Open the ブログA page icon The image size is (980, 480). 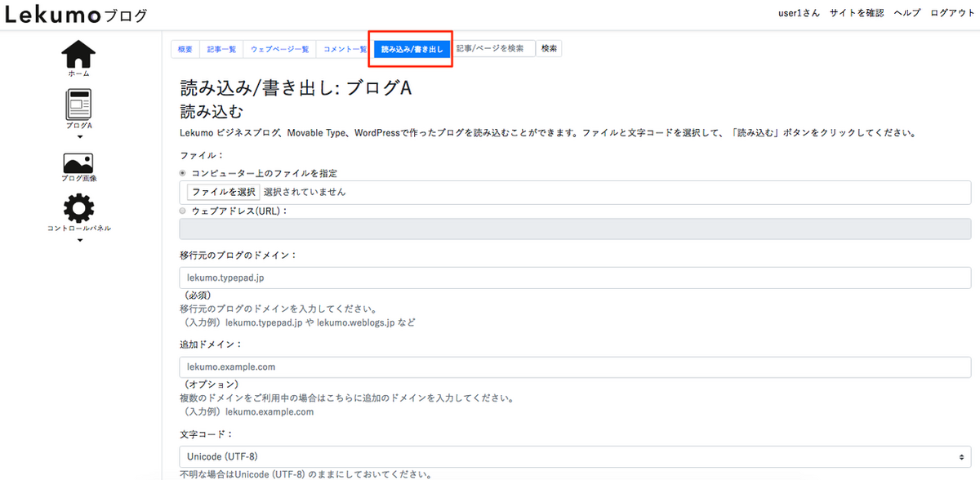pos(78,105)
